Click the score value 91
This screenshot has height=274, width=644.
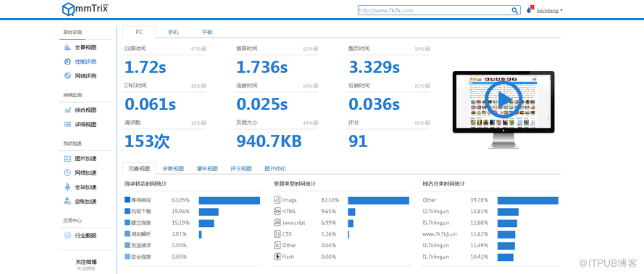coord(358,141)
